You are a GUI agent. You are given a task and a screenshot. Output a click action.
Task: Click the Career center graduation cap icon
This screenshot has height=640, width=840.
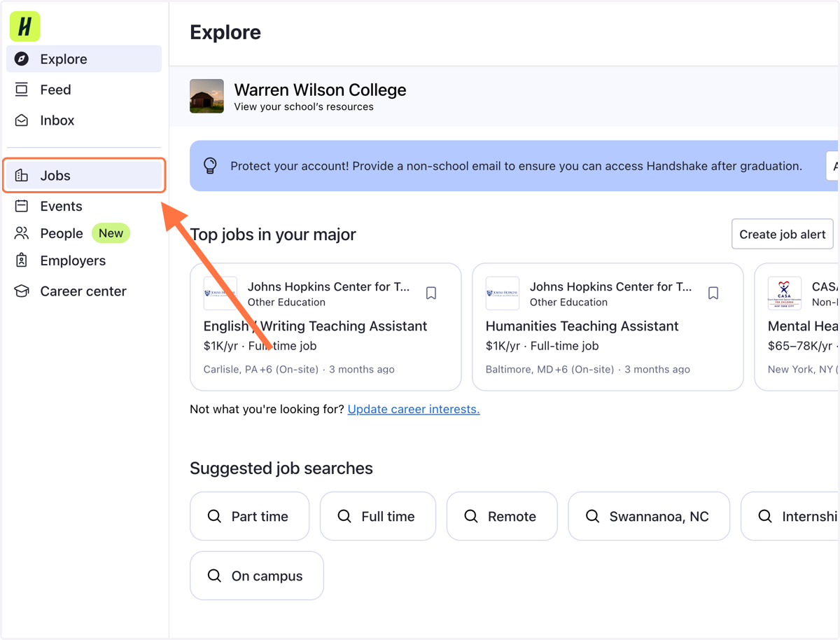click(x=22, y=291)
